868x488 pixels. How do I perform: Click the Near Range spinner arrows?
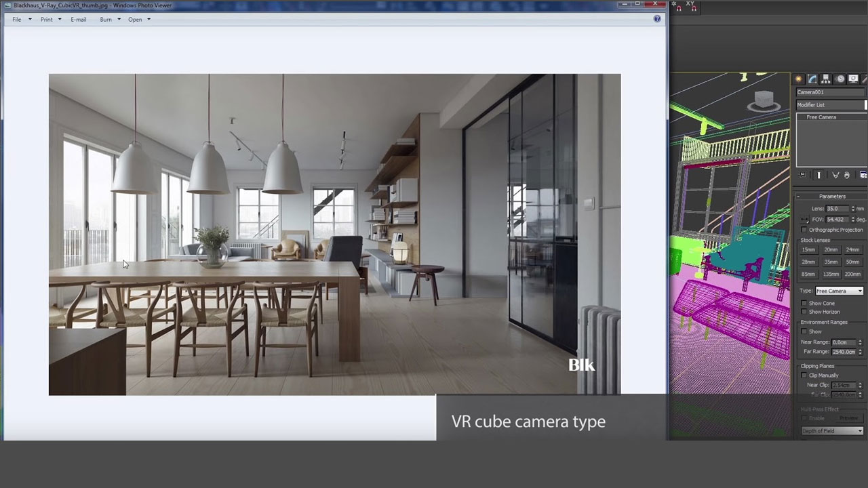pos(861,342)
